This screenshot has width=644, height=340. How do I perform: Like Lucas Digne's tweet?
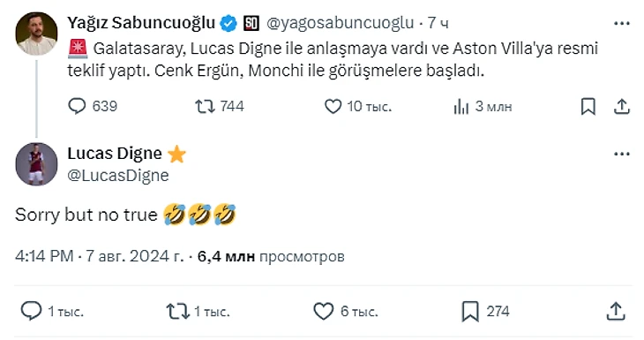[346, 311]
